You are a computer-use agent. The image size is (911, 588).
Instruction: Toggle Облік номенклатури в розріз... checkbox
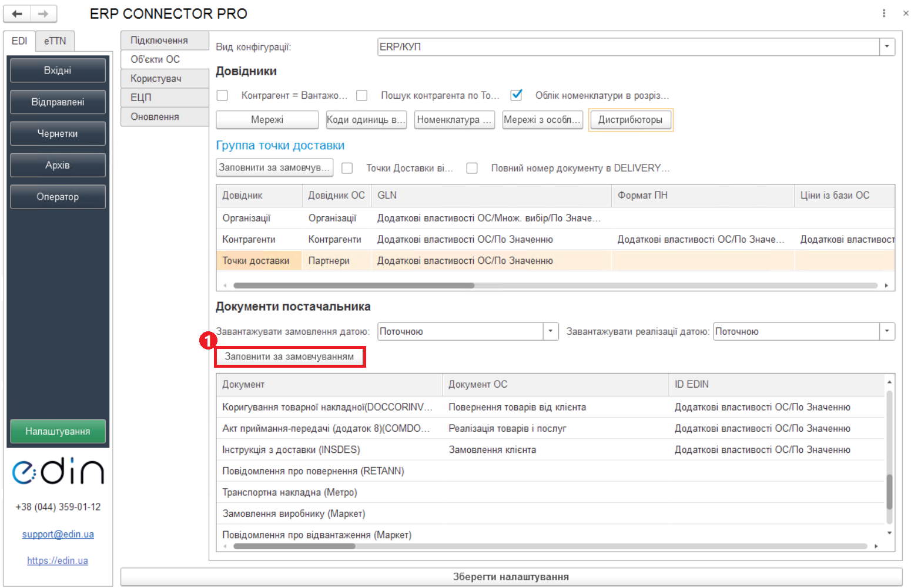click(517, 95)
